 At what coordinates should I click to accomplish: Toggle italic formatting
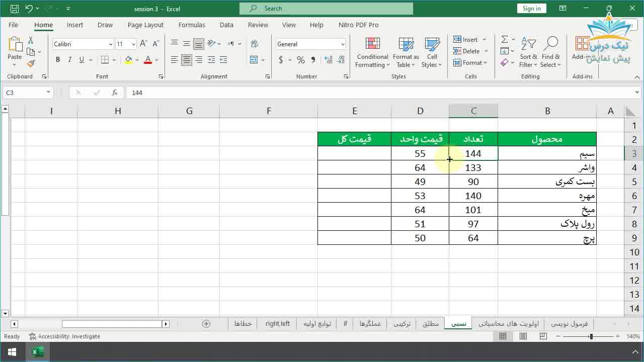click(x=69, y=59)
